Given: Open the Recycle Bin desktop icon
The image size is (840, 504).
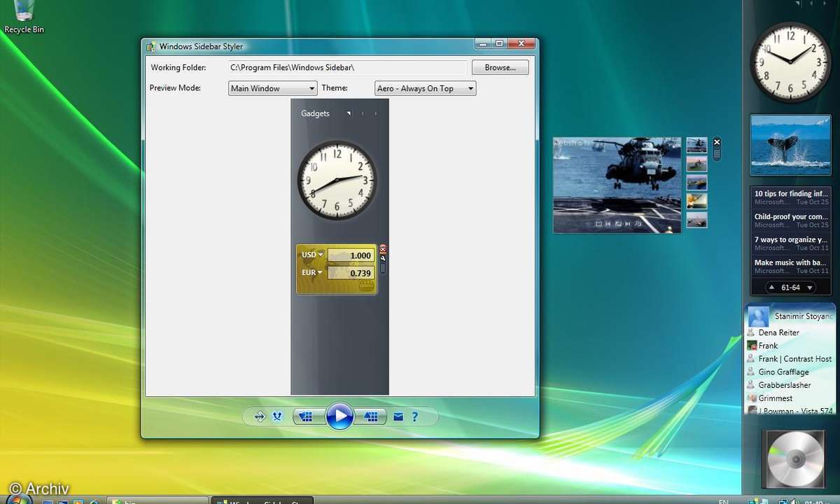Looking at the screenshot, I should click(23, 17).
